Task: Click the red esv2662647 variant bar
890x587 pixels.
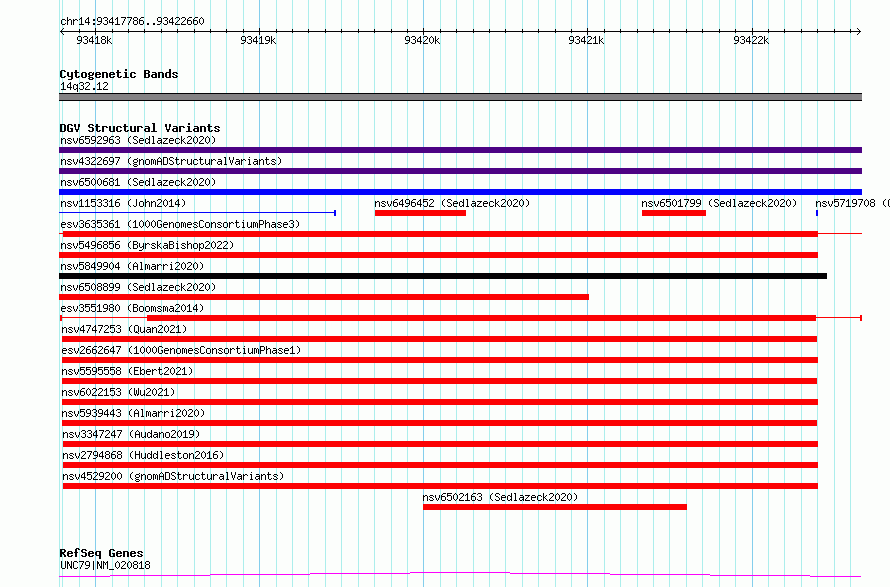Action: (x=439, y=360)
